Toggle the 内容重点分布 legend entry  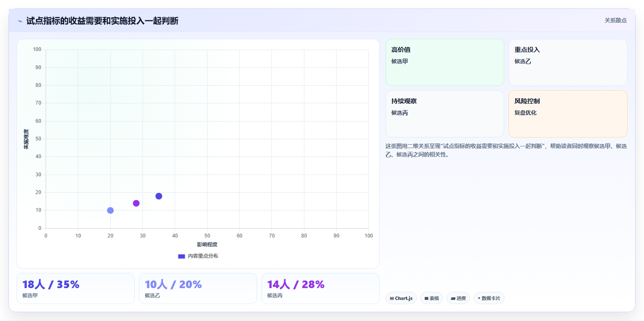click(x=198, y=256)
